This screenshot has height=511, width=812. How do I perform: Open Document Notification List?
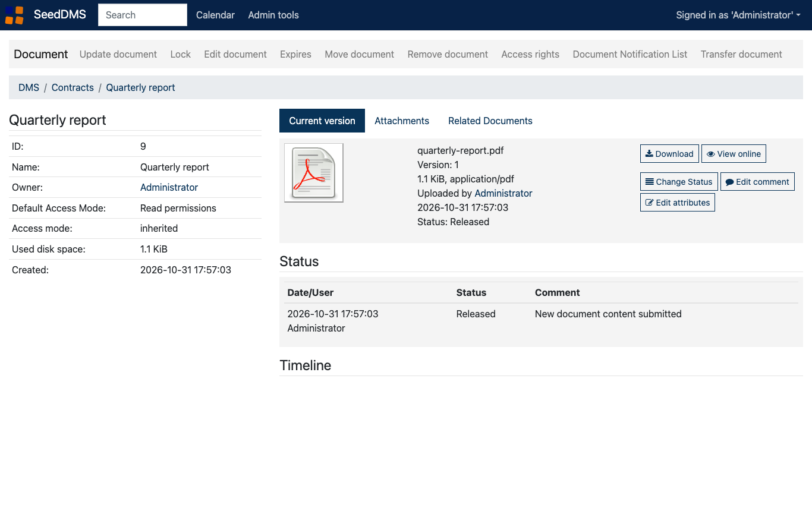click(x=630, y=54)
